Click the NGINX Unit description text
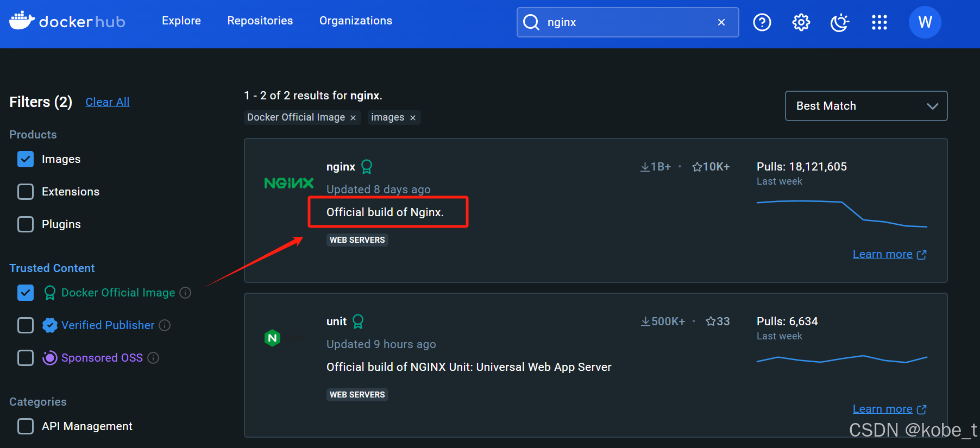 (x=469, y=367)
